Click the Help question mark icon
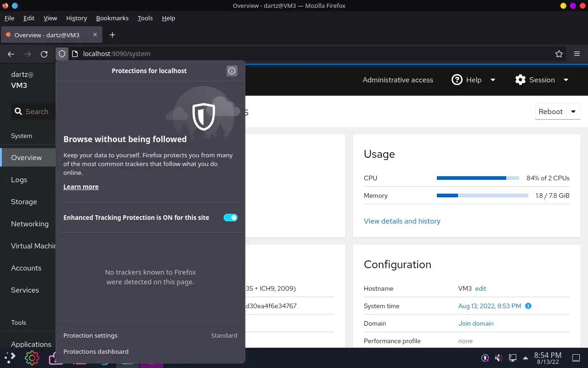Image resolution: width=588 pixels, height=368 pixels. click(457, 80)
